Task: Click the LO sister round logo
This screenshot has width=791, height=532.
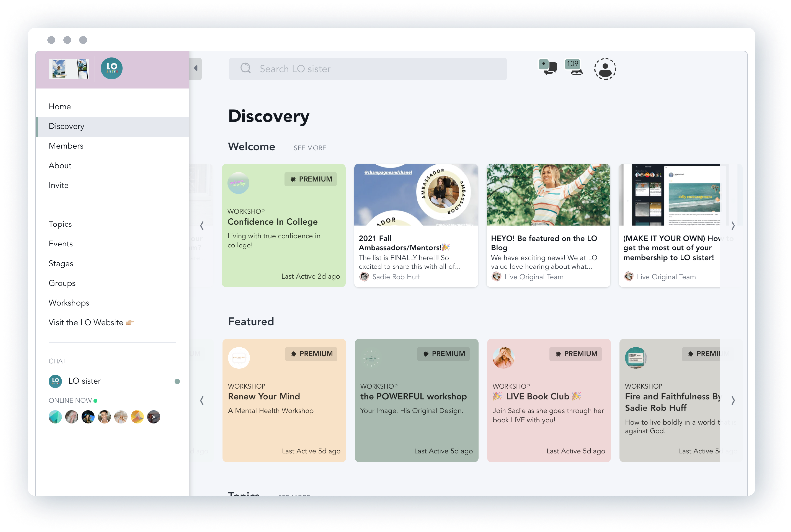Action: click(111, 68)
